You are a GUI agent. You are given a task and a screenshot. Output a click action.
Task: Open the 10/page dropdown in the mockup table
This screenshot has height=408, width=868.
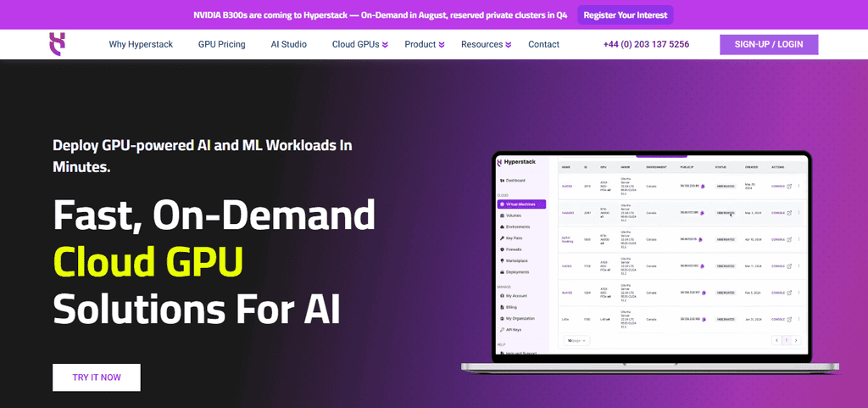(x=576, y=340)
